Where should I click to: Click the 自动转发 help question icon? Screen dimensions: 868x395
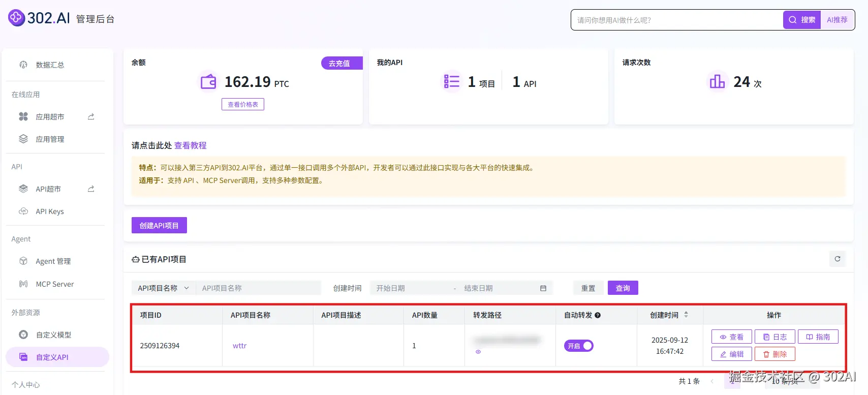click(x=598, y=315)
